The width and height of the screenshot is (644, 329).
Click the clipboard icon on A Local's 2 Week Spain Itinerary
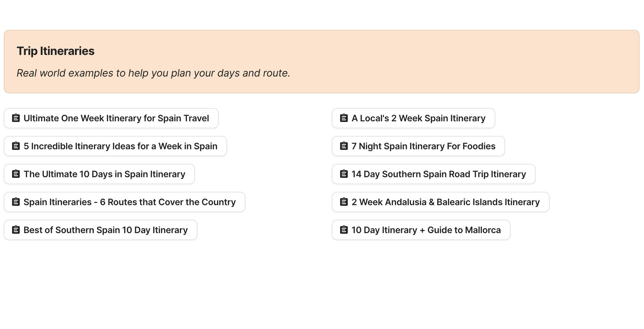(x=344, y=118)
